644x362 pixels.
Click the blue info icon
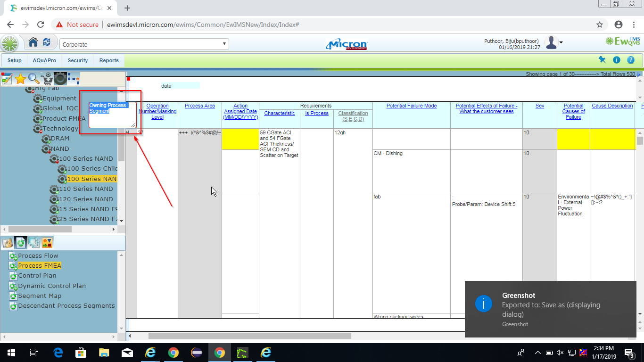point(616,60)
